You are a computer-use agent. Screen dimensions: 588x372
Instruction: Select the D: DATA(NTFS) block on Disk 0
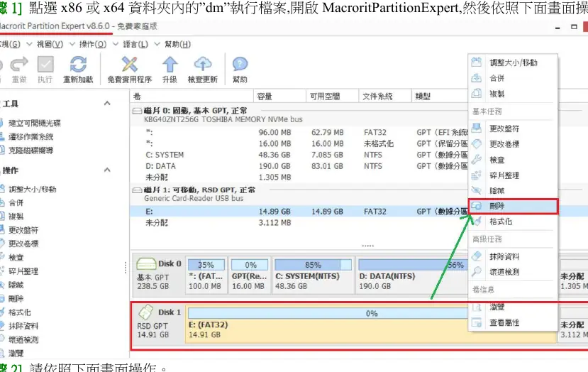(413, 275)
